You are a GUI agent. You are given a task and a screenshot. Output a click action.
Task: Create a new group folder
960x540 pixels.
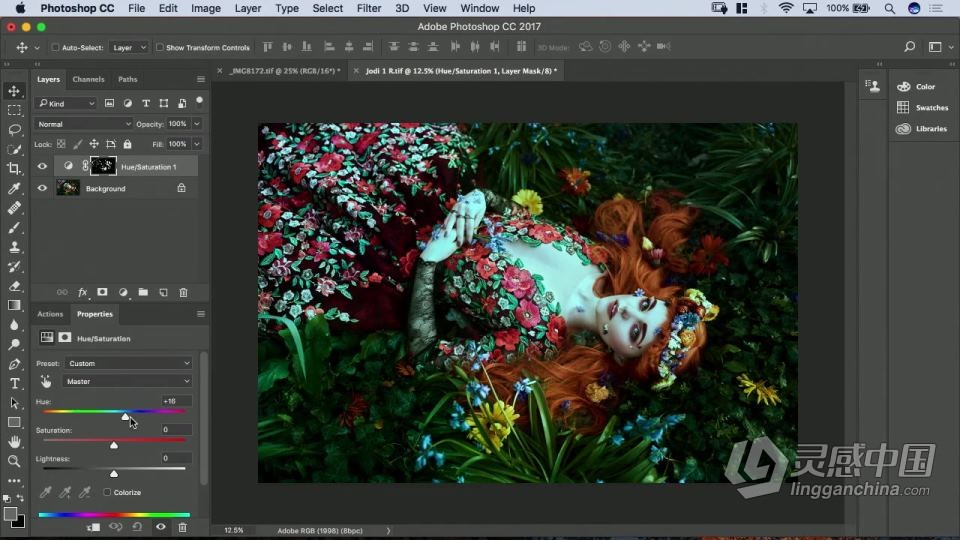point(143,293)
